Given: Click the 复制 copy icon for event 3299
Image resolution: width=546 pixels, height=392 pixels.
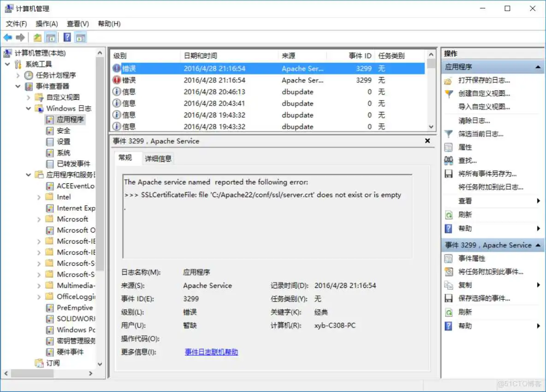Looking at the screenshot, I should tap(448, 285).
